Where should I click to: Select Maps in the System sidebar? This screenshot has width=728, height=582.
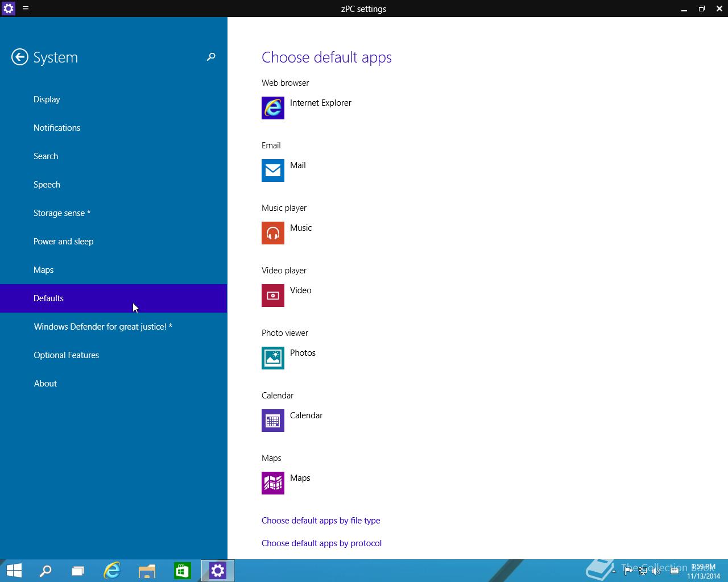point(114,270)
